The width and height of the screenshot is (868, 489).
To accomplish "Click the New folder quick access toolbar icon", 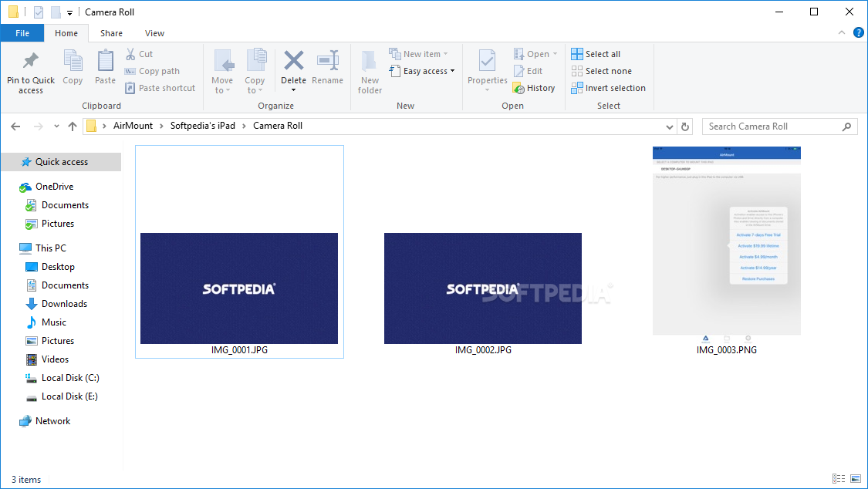I will [56, 12].
